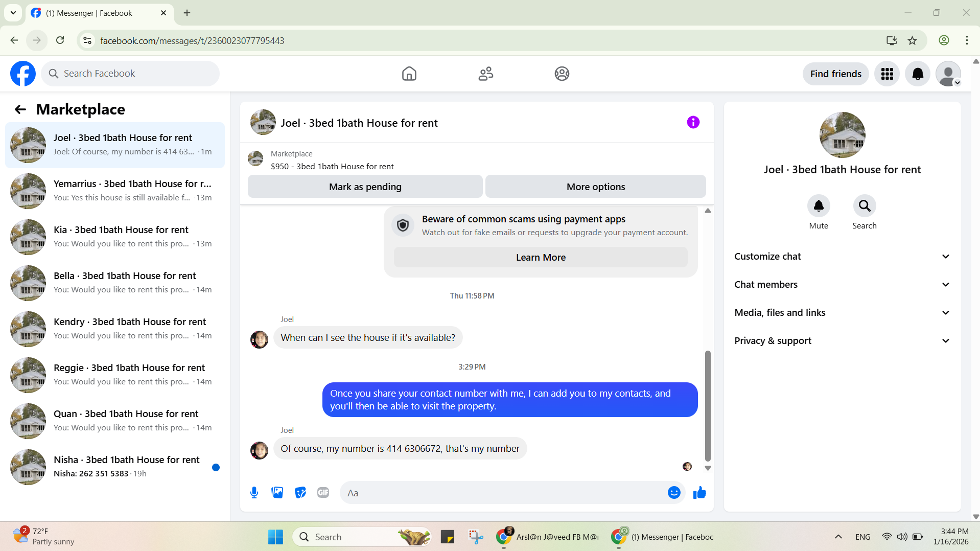Click the install app icon in address bar
Viewport: 980px width, 551px height.
coord(891,40)
